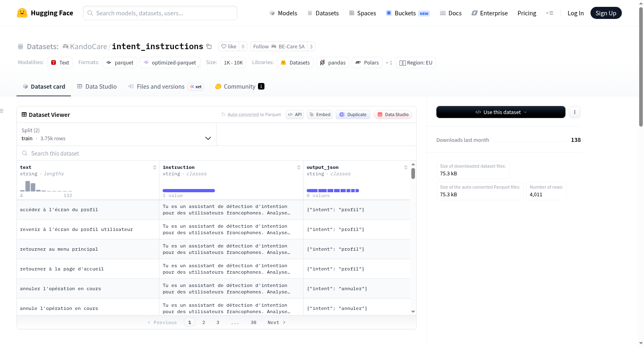644x347 pixels.
Task: Go to the Pricing page
Action: click(527, 13)
